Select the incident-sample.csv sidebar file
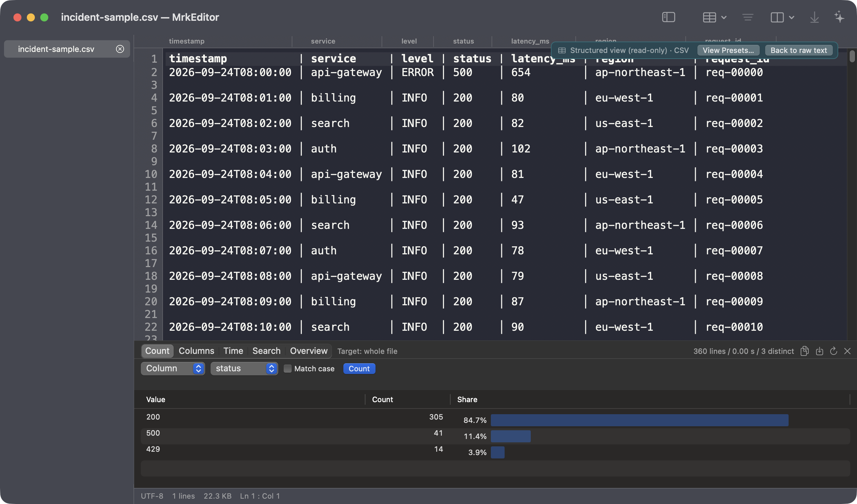Viewport: 857px width, 504px height. (x=67, y=49)
